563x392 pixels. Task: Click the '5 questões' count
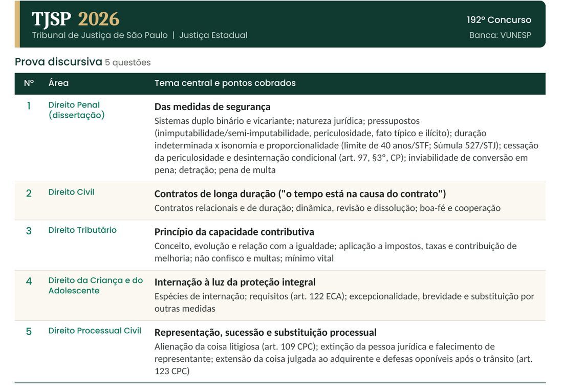(x=128, y=62)
